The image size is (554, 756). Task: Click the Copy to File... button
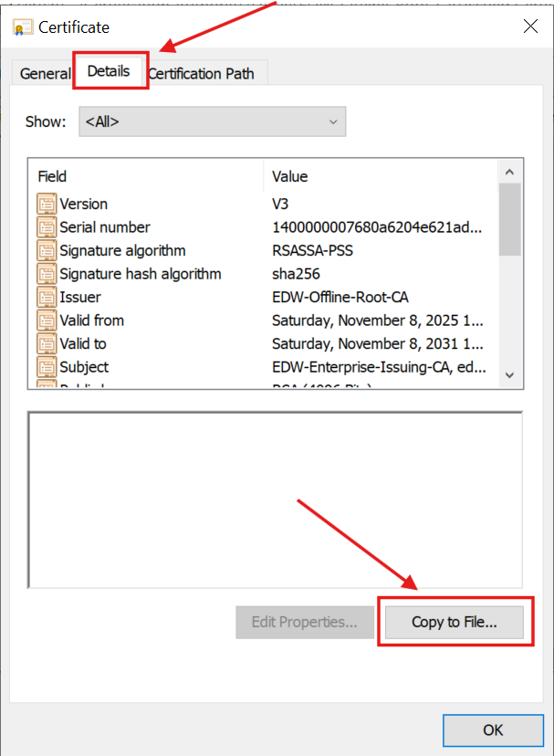[x=455, y=622]
